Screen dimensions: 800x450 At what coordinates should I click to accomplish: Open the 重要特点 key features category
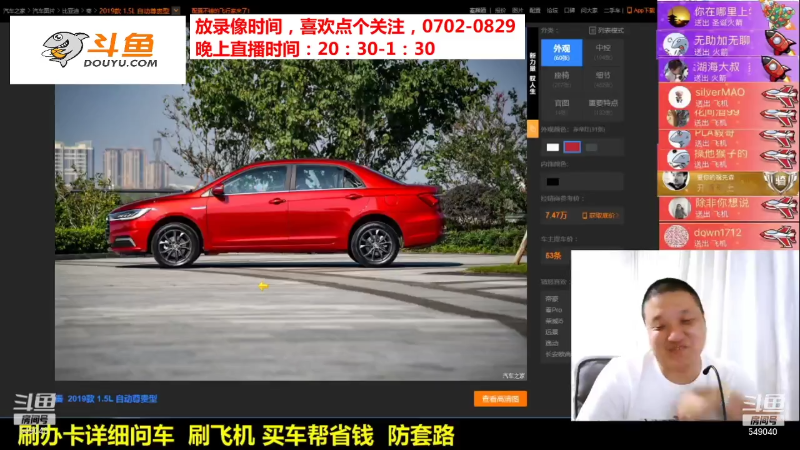click(x=603, y=107)
